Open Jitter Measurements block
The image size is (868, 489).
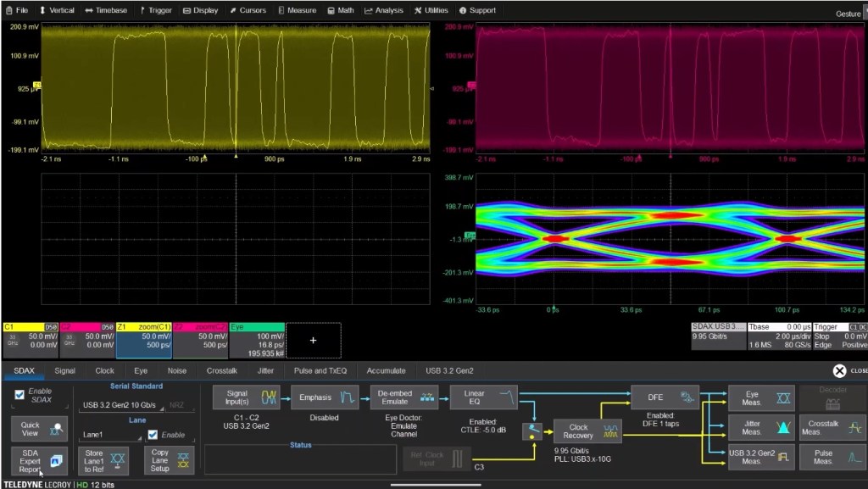[x=760, y=429]
